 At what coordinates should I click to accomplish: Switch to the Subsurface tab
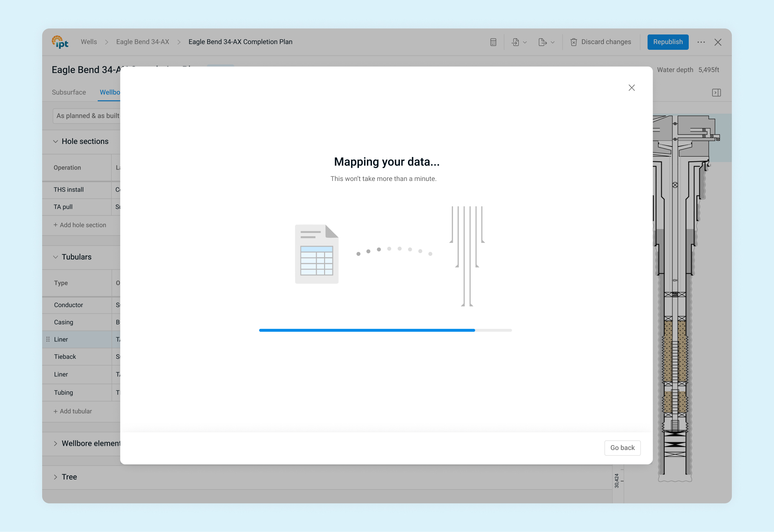69,92
